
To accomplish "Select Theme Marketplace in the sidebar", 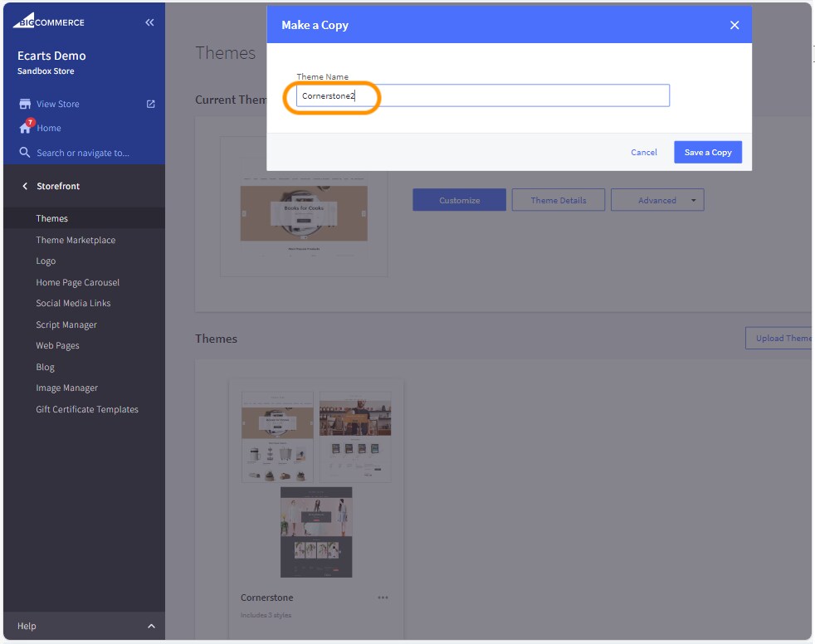I will pyautogui.click(x=76, y=240).
